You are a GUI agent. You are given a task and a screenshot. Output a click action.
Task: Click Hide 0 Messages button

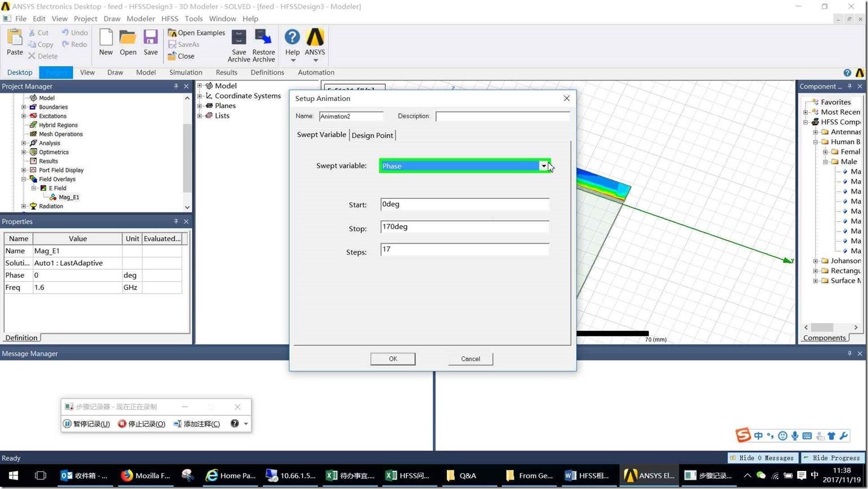(x=763, y=458)
